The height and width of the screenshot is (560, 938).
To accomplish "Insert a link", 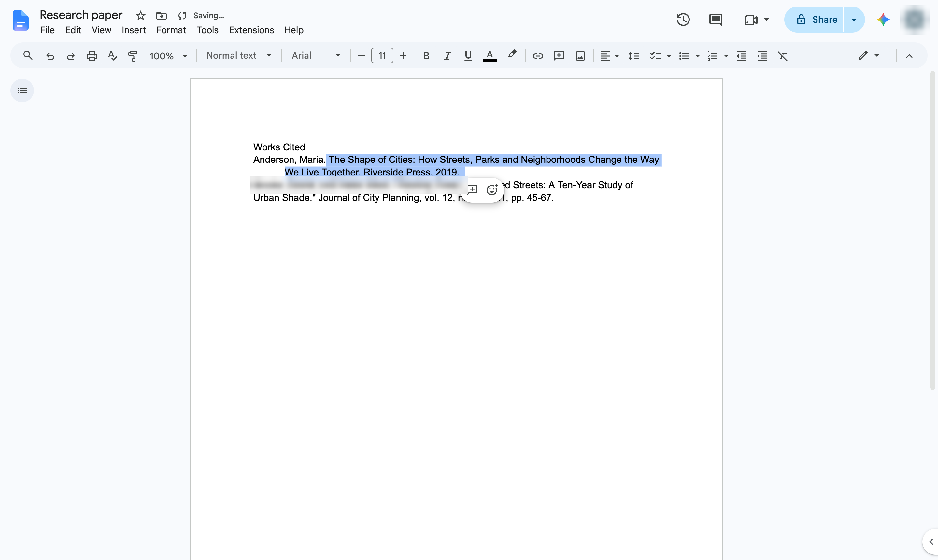I will 537,56.
